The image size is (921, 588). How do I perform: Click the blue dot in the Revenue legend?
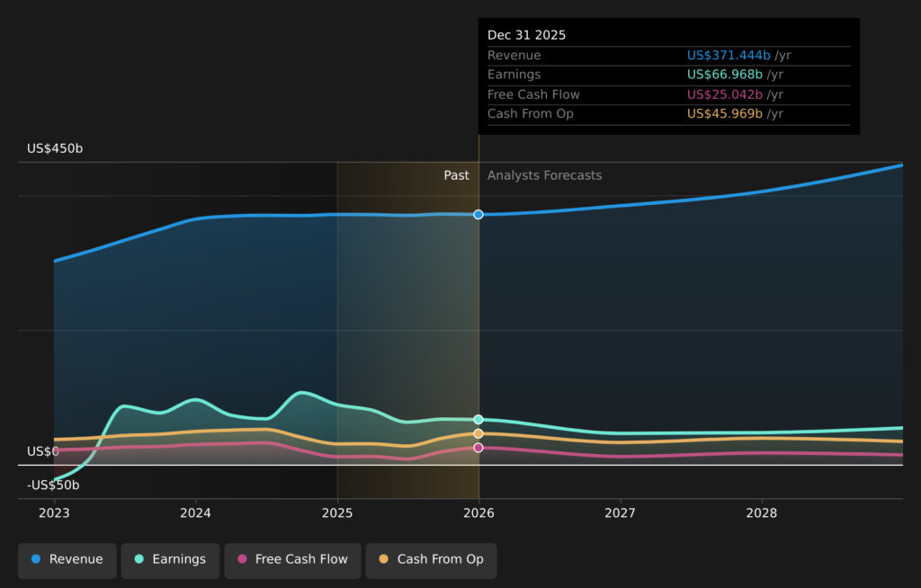click(36, 559)
